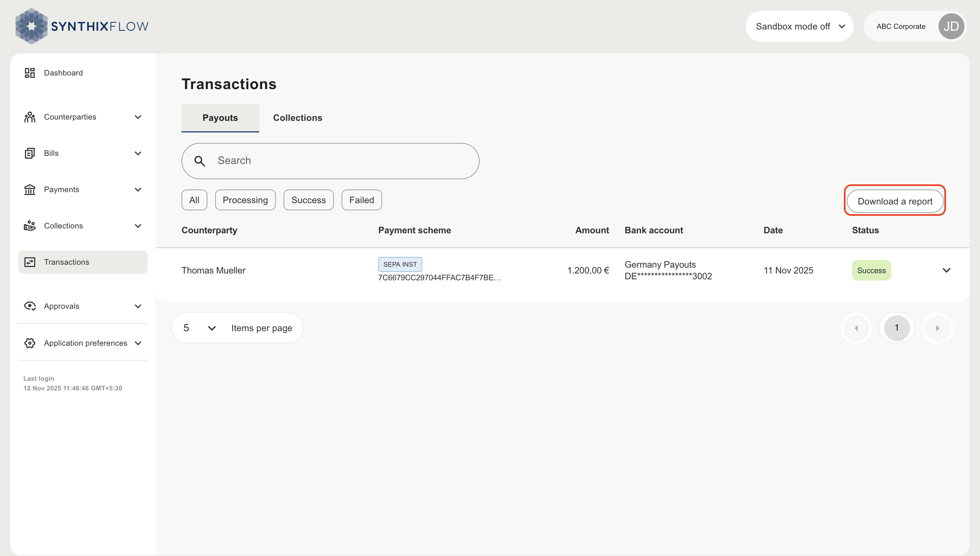Select Transactions in sidebar
The width and height of the screenshot is (980, 556).
coord(83,262)
